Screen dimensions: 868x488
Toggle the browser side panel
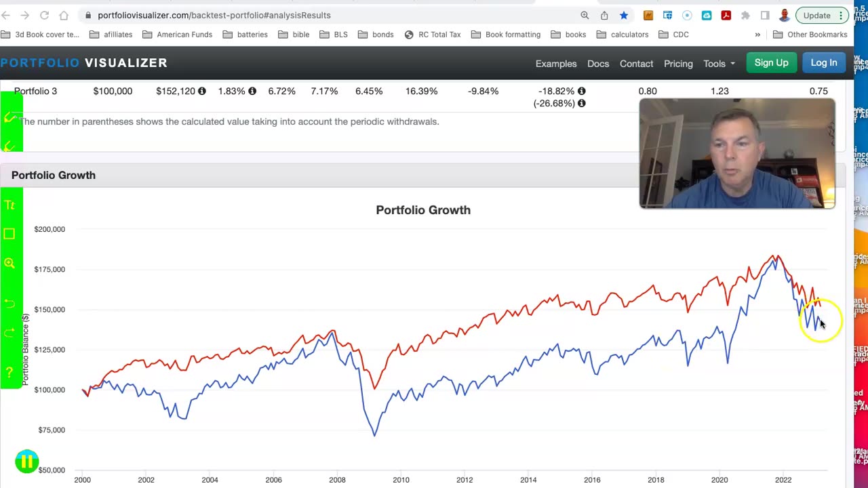point(765,15)
